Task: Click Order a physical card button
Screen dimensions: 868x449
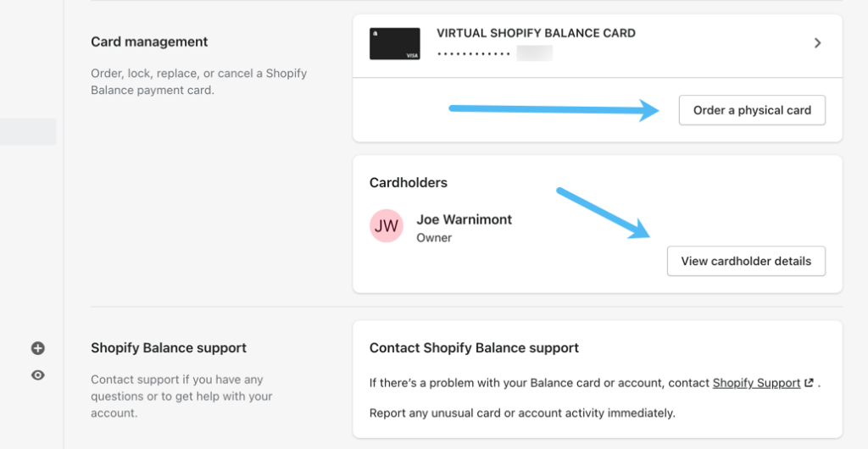Action: [752, 110]
